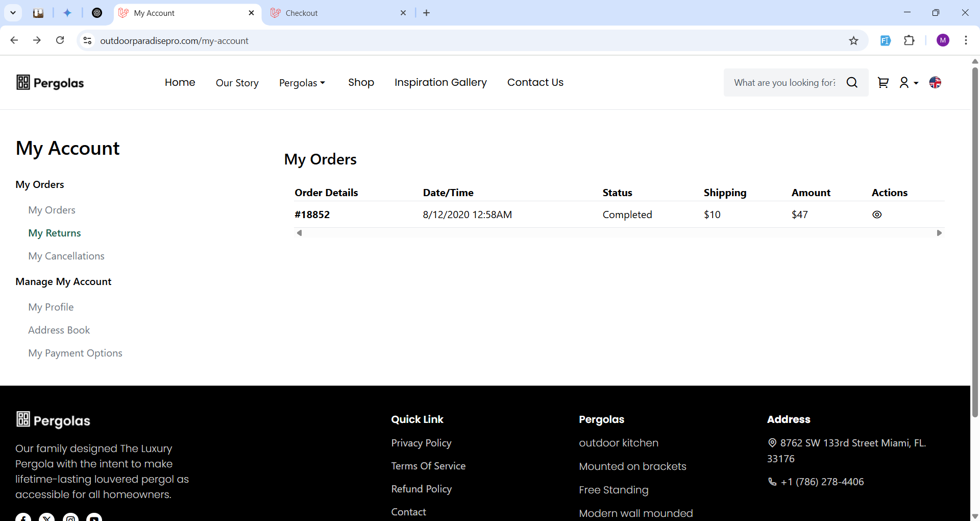This screenshot has height=521, width=980.
Task: Click the address bar URL
Action: [174, 40]
